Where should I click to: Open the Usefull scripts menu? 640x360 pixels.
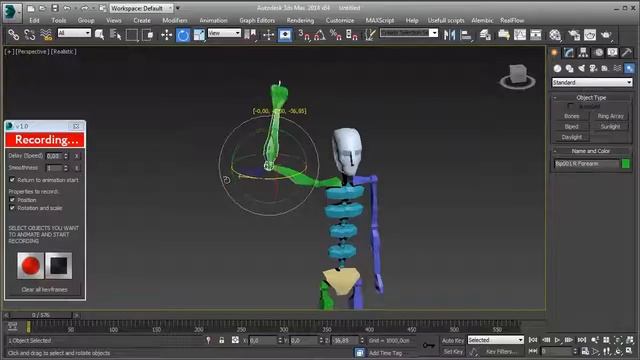tap(446, 20)
